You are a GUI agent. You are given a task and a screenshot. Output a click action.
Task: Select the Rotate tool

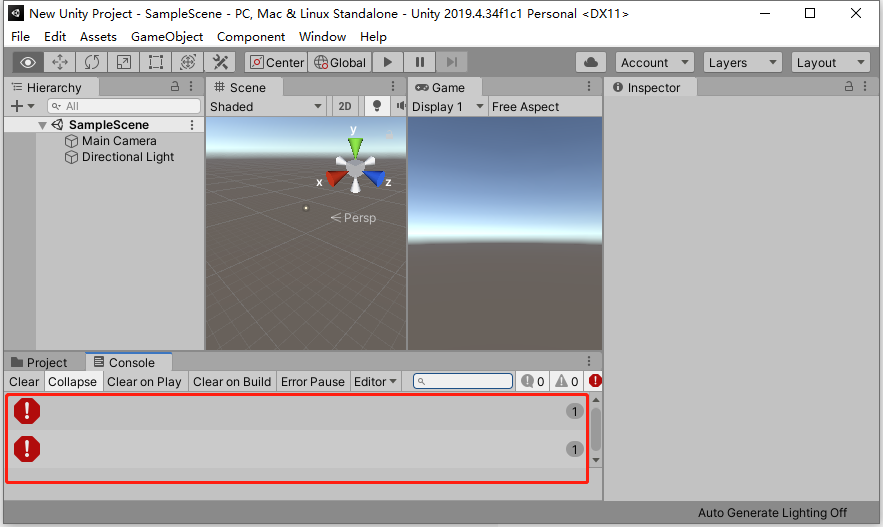(x=92, y=62)
